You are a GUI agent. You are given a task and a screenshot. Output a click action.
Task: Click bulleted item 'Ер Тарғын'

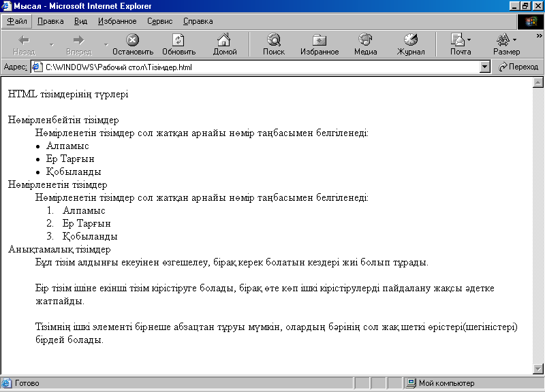click(x=70, y=159)
